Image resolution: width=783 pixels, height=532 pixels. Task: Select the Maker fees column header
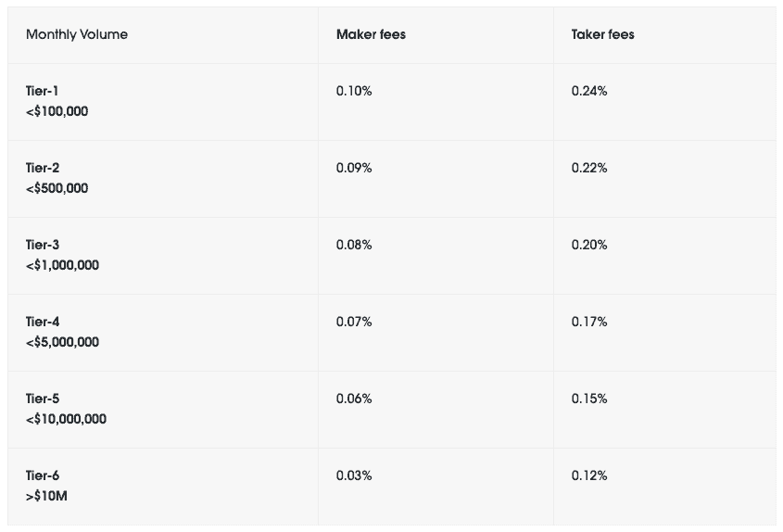click(x=371, y=34)
